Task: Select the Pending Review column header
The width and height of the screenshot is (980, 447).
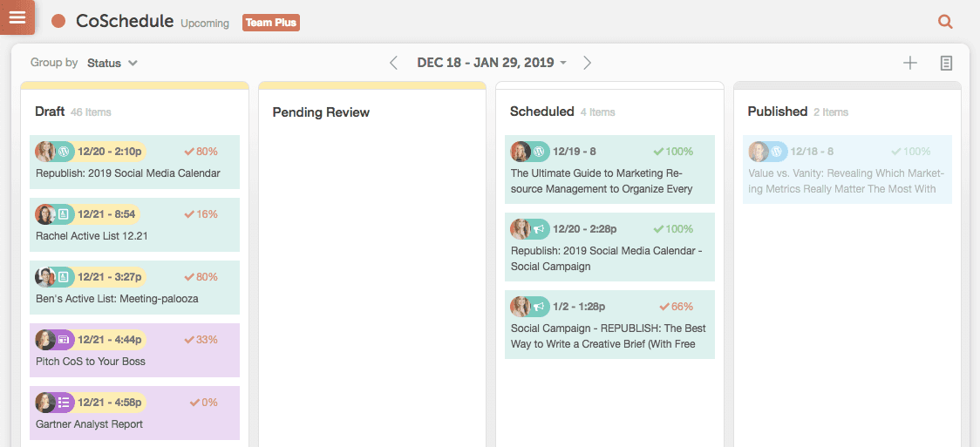Action: click(x=321, y=112)
